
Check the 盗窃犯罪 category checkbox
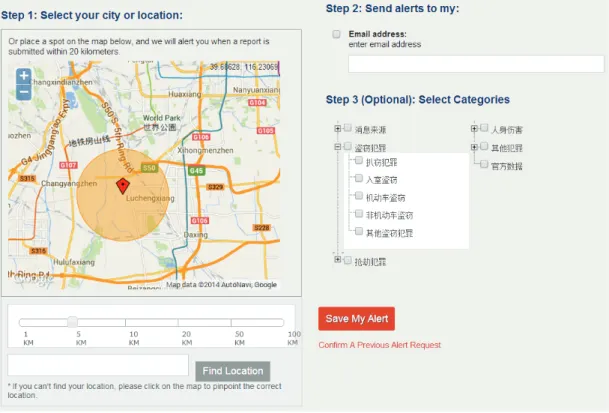(348, 146)
